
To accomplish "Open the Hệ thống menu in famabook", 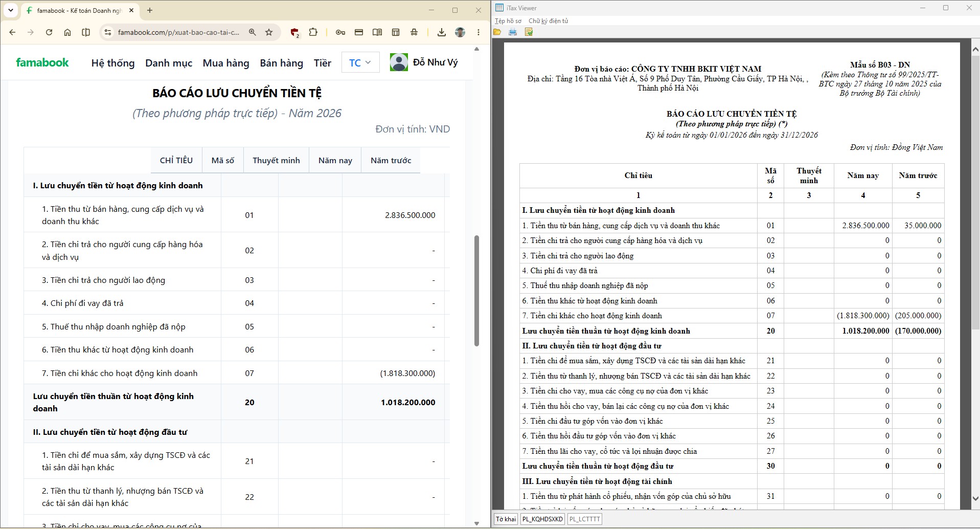I will click(113, 63).
